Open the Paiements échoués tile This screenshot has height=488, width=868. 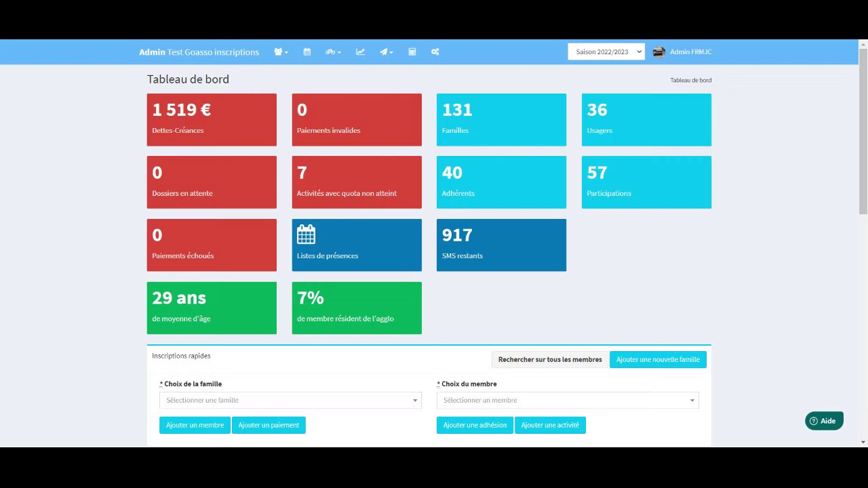[x=212, y=245]
